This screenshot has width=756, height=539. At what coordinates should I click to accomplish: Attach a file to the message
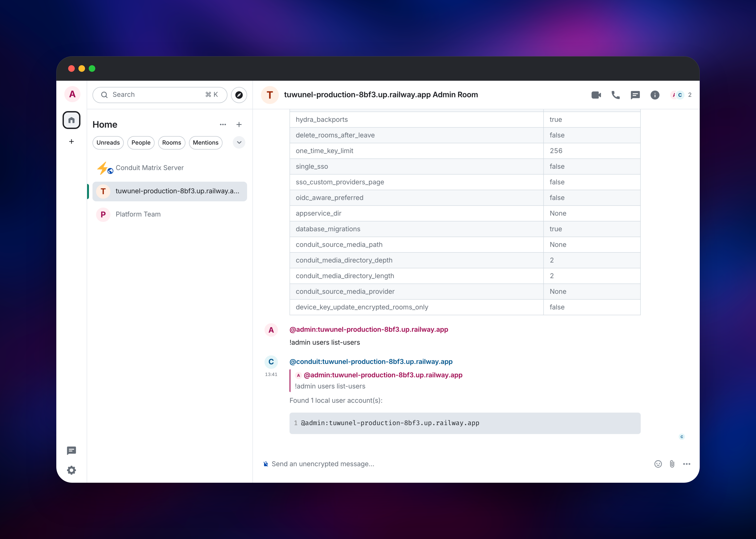[x=672, y=464]
